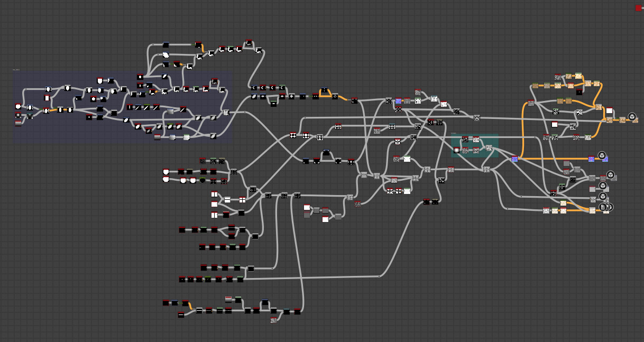The height and width of the screenshot is (342, 644).
Task: Select the white node just above the final output chain
Action: (x=609, y=111)
